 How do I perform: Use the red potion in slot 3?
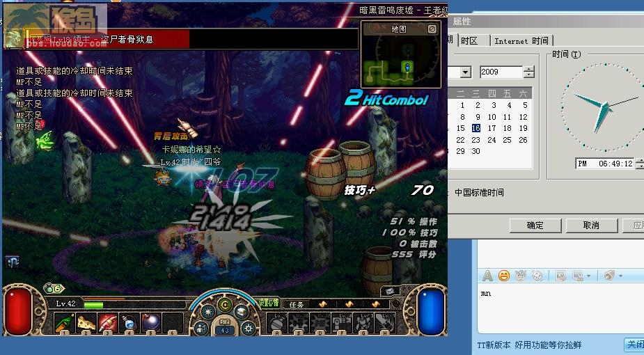coord(108,323)
